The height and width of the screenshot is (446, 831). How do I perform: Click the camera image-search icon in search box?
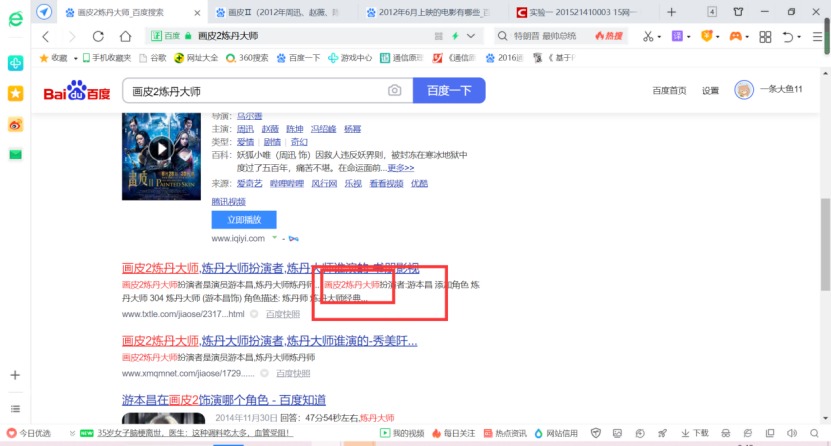(x=394, y=91)
